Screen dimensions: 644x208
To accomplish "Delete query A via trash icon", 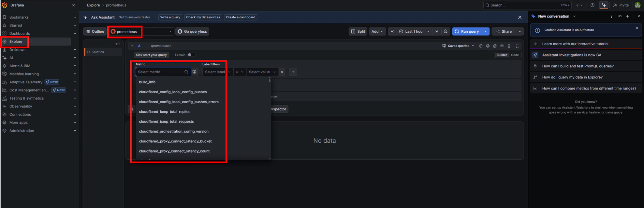I will (509, 46).
